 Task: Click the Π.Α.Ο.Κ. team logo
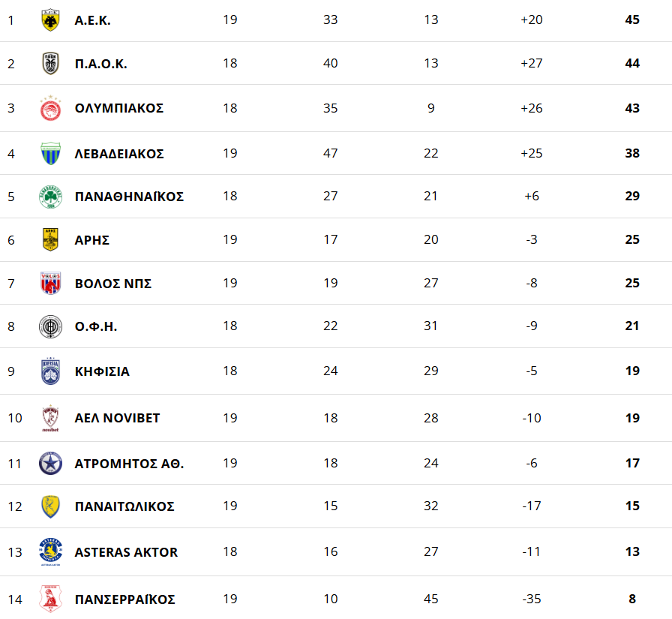point(50,64)
